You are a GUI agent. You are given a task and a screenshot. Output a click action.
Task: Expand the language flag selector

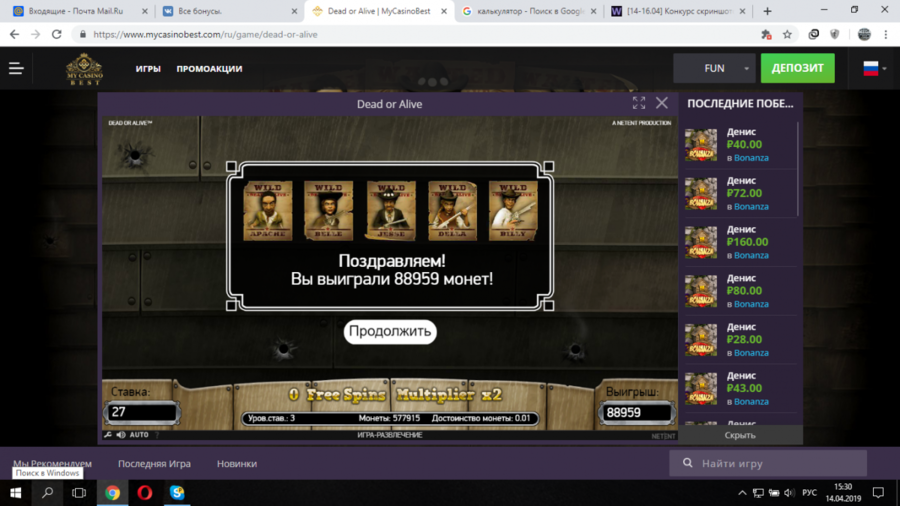click(x=874, y=69)
